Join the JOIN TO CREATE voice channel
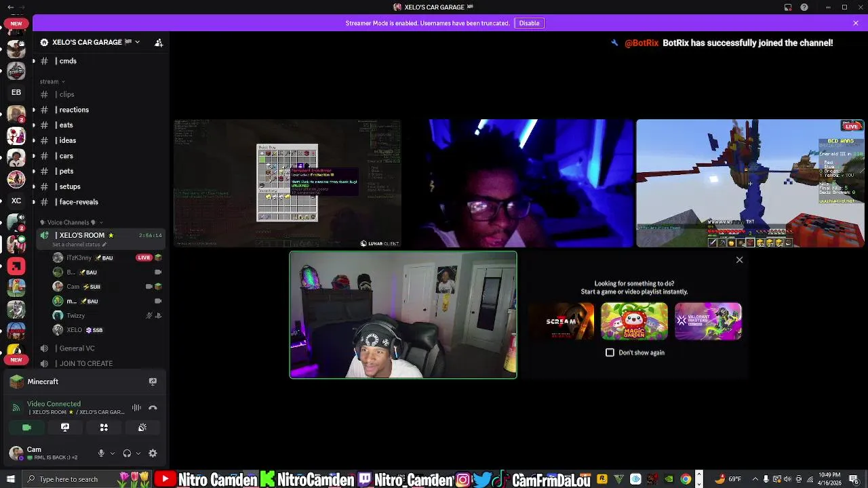This screenshot has width=868, height=488. point(100,363)
